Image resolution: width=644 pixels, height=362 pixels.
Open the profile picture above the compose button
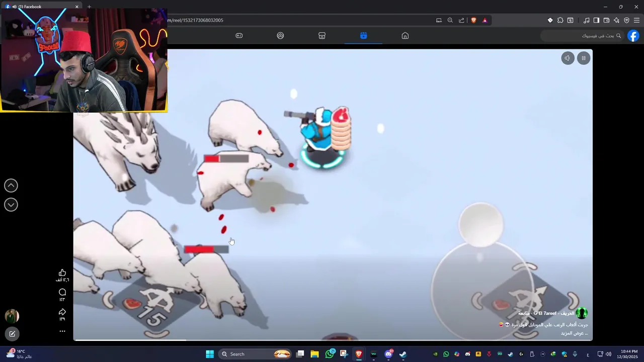click(12, 316)
